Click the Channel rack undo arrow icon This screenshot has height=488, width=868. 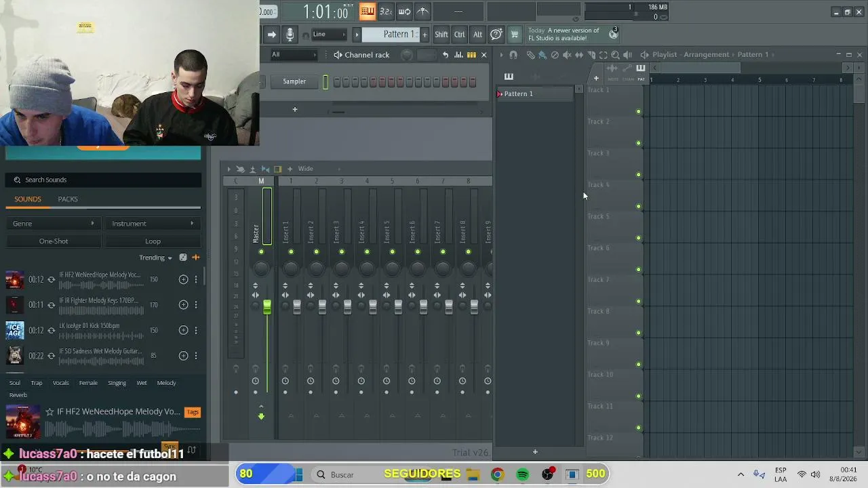[x=446, y=55]
